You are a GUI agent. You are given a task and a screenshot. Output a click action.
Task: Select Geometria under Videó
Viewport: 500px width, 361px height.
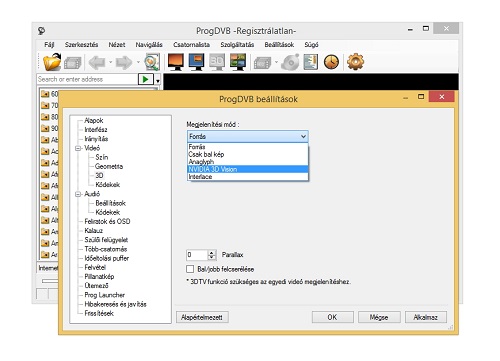pos(109,166)
